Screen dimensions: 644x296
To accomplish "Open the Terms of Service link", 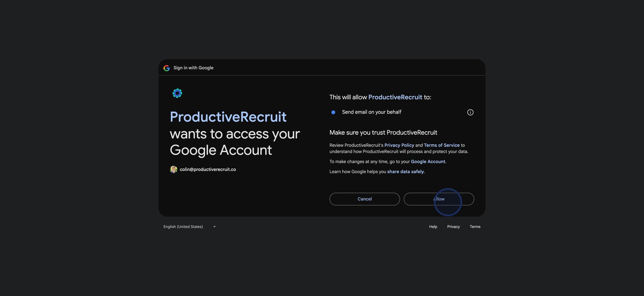I will pyautogui.click(x=442, y=145).
